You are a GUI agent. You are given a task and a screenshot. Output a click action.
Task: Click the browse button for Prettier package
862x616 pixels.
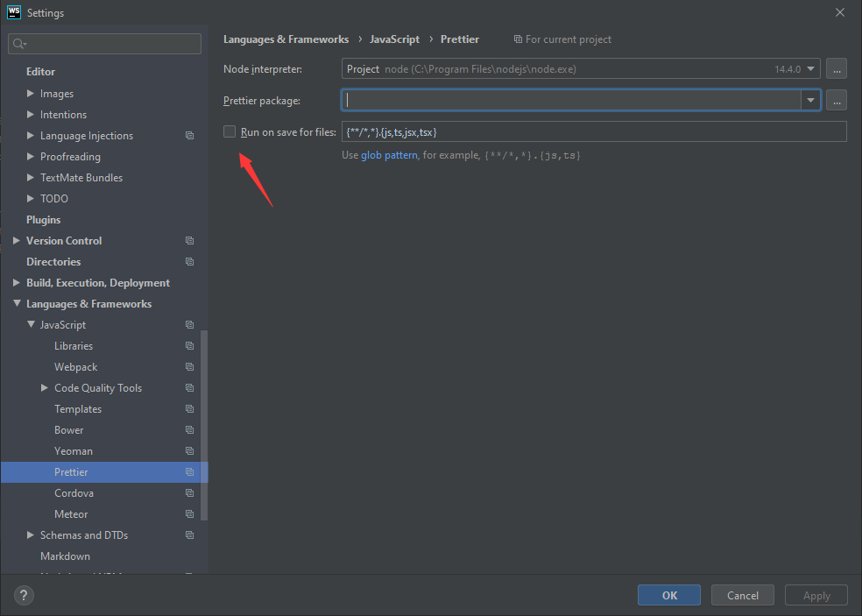pyautogui.click(x=837, y=101)
